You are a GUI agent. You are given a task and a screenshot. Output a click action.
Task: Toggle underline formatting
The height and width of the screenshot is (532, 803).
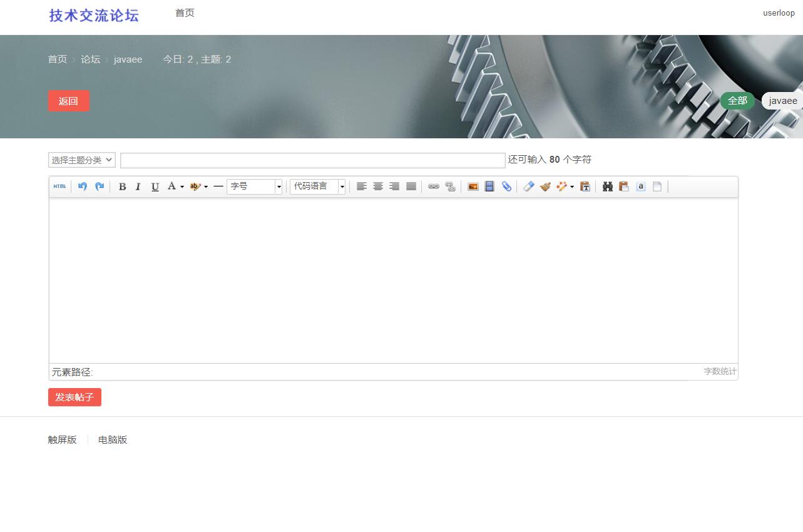point(155,187)
